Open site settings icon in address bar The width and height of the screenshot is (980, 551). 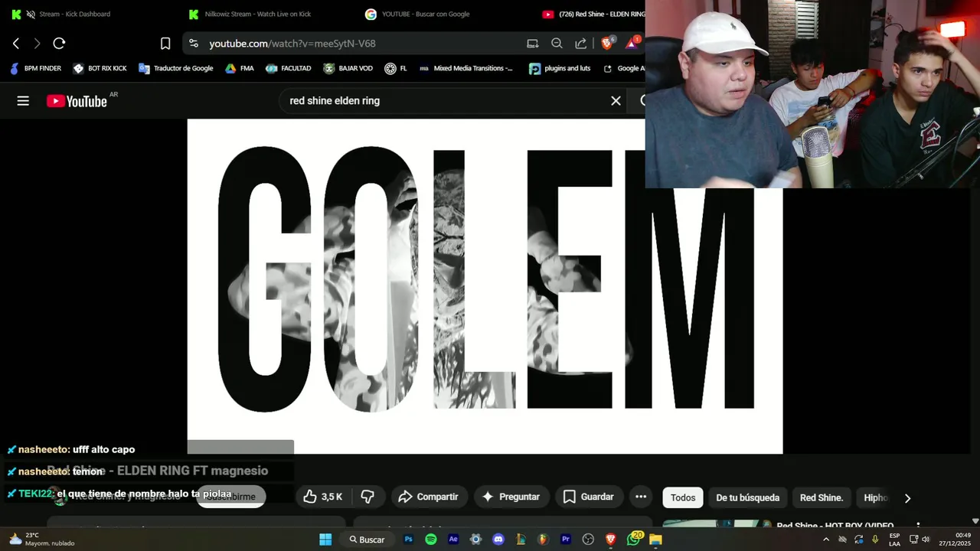[193, 44]
